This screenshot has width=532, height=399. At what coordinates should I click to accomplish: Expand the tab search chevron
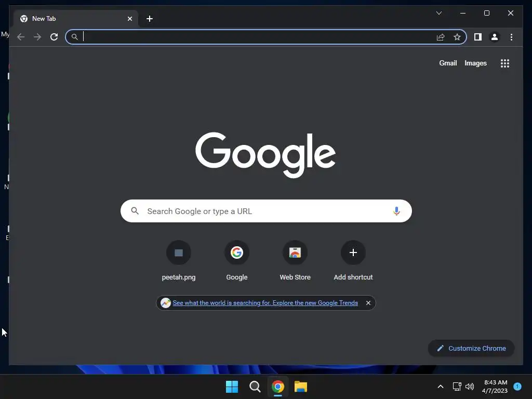pyautogui.click(x=438, y=13)
